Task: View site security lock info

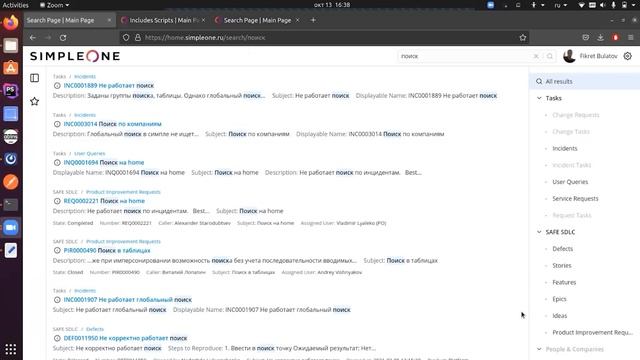Action: [138, 38]
